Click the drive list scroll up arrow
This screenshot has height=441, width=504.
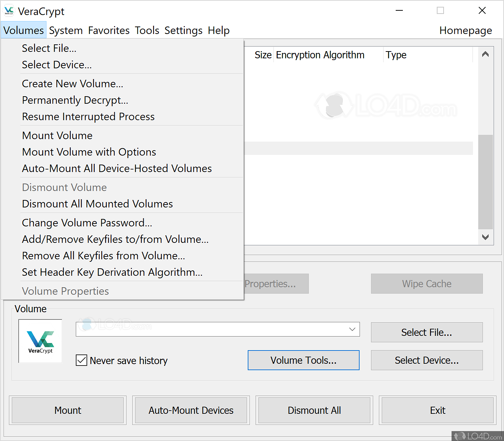point(485,54)
